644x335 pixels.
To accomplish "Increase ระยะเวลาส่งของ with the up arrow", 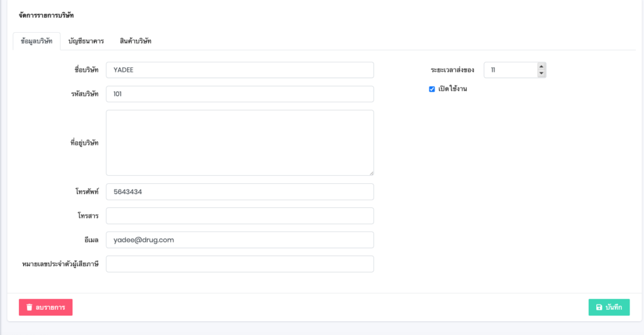I will pos(541,66).
